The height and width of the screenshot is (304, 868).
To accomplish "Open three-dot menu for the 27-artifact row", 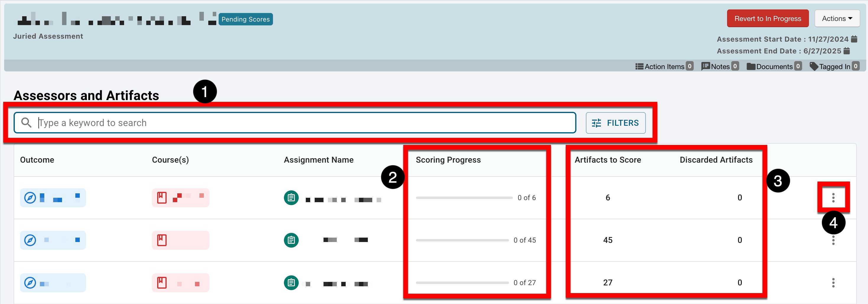I will pos(833,282).
